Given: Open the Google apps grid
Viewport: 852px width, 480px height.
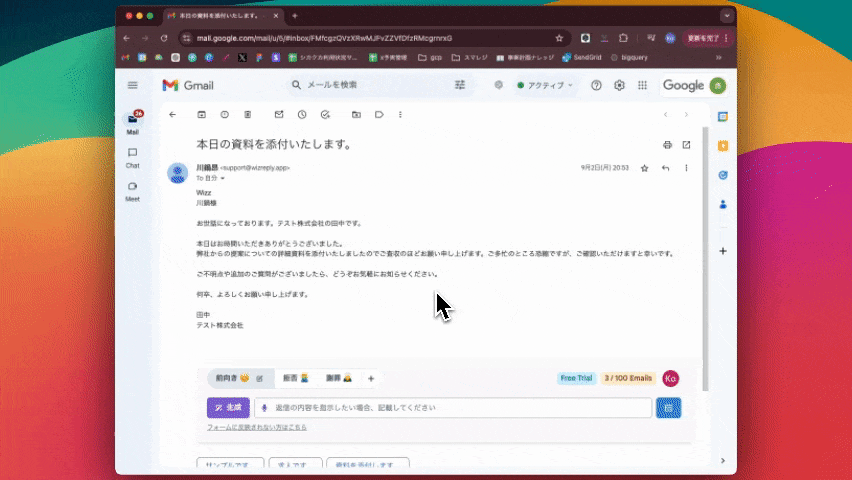Looking at the screenshot, I should click(642, 86).
